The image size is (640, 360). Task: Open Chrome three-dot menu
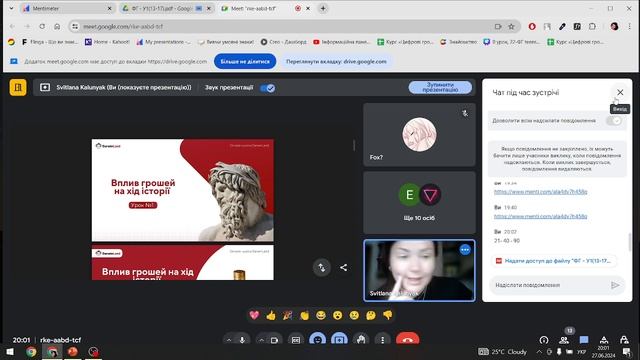tap(629, 27)
